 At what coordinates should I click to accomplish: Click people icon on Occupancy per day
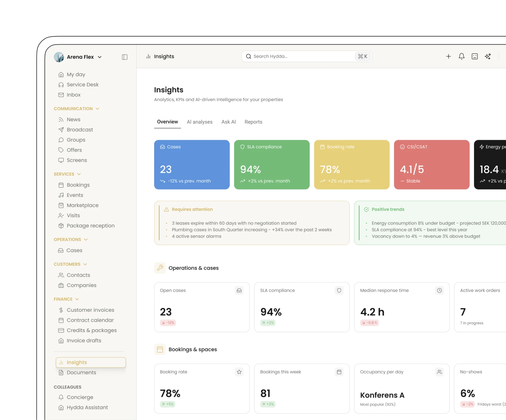click(439, 372)
